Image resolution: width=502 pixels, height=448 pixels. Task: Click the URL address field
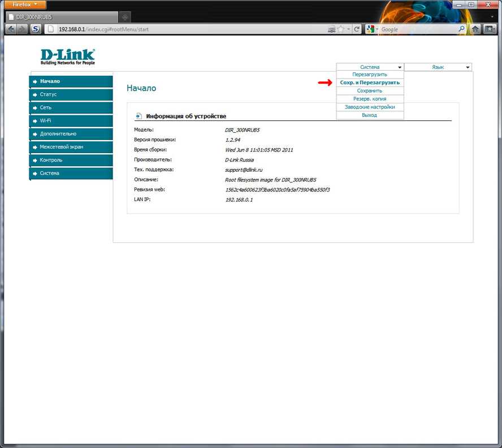click(x=192, y=29)
